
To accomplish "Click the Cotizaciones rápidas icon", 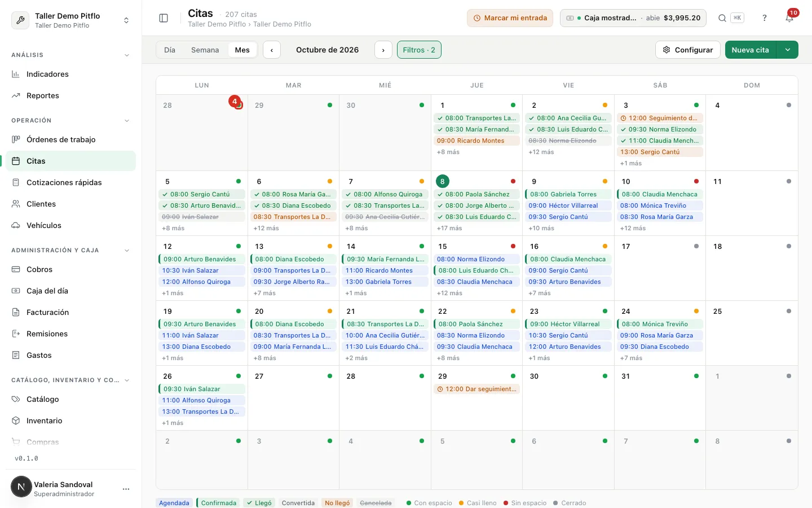I will tap(16, 182).
